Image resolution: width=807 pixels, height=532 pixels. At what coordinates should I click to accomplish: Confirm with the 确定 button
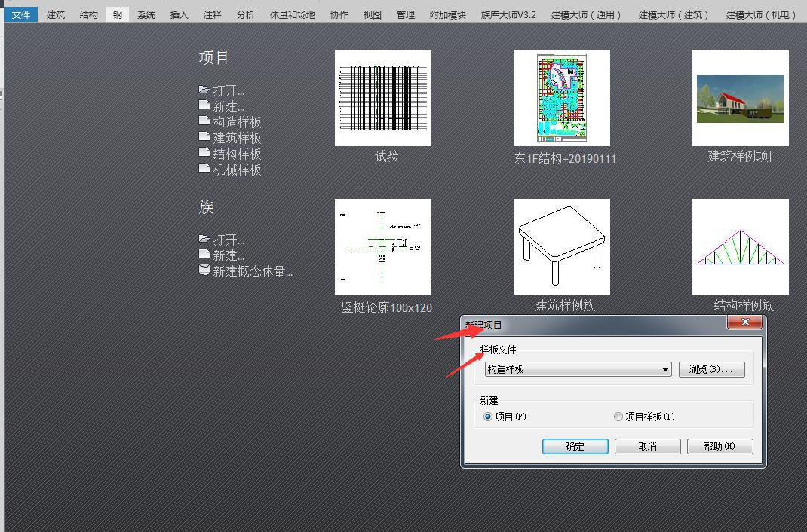575,446
